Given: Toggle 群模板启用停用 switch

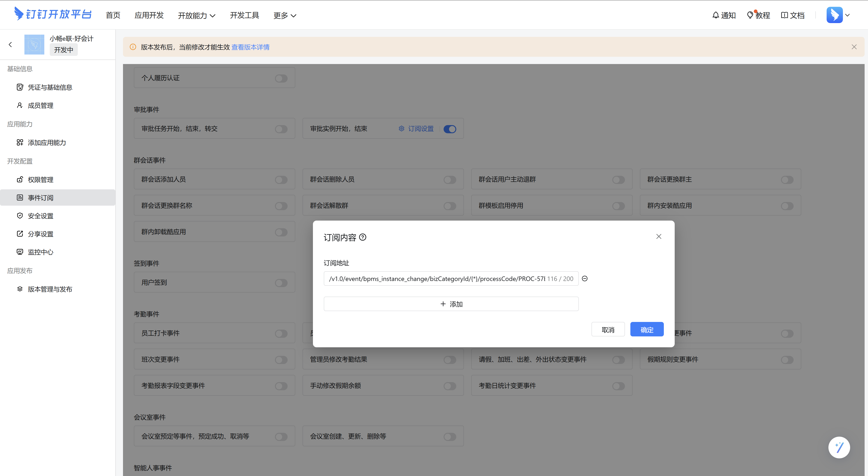Looking at the screenshot, I should coord(618,206).
